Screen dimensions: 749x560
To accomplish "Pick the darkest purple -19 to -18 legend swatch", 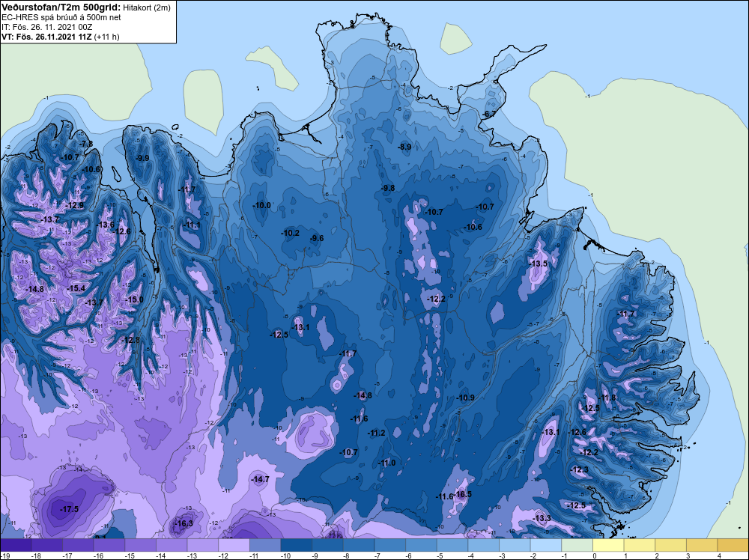I will [x=16, y=545].
